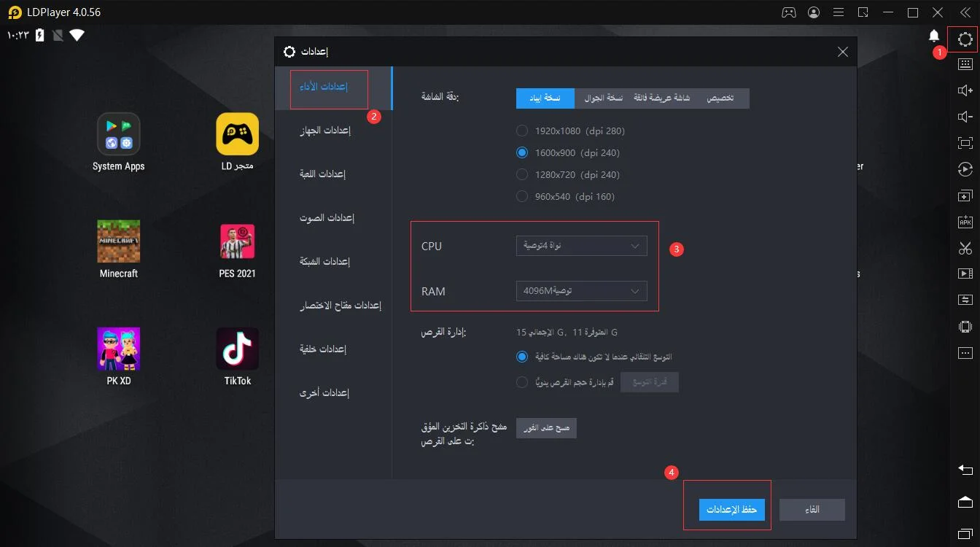Open the settings gear in the right sidebar

click(x=965, y=39)
